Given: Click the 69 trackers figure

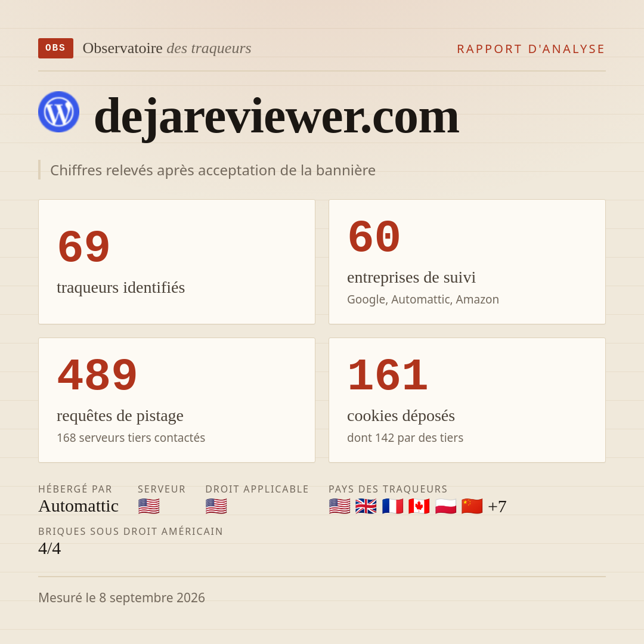Looking at the screenshot, I should pos(84,247).
